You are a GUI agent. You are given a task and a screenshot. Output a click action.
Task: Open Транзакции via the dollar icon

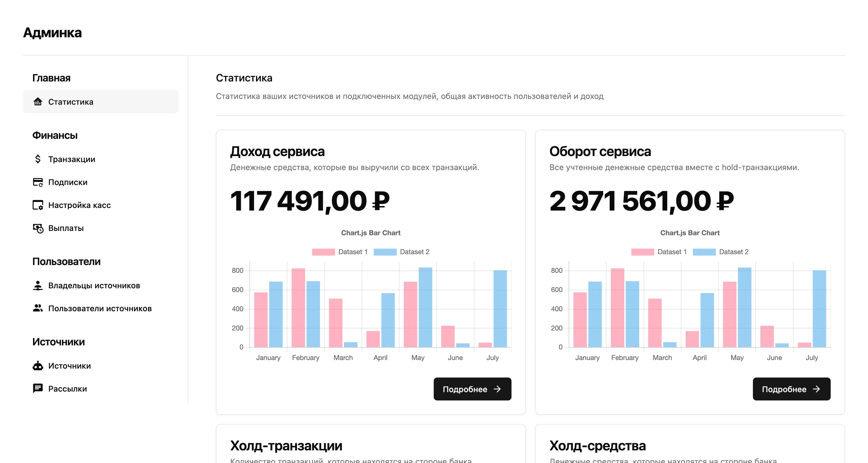tap(38, 159)
